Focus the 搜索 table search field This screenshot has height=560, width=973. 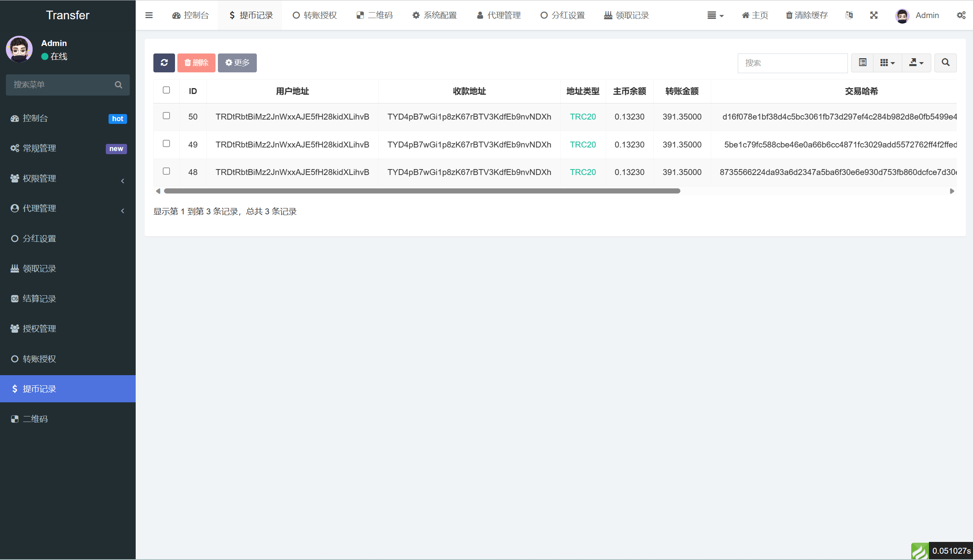point(792,63)
